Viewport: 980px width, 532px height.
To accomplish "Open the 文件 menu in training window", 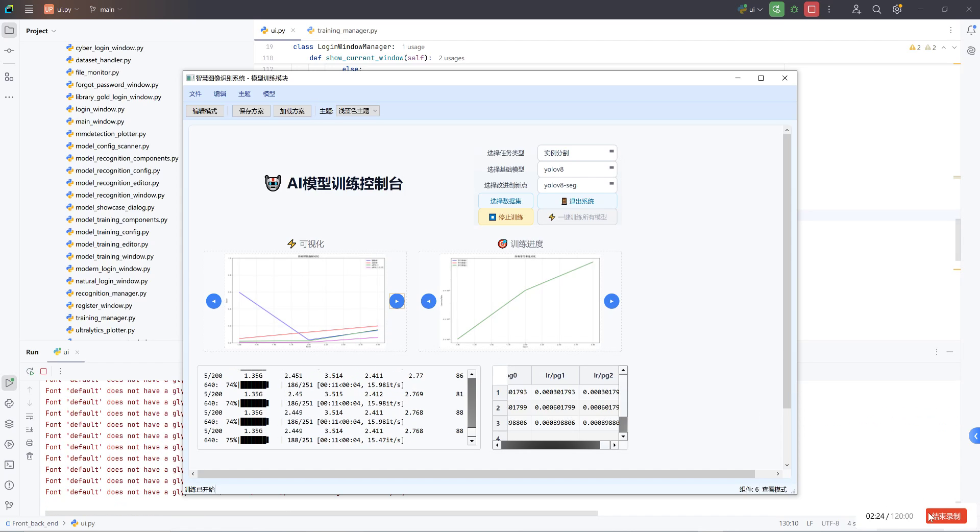I will click(x=195, y=93).
